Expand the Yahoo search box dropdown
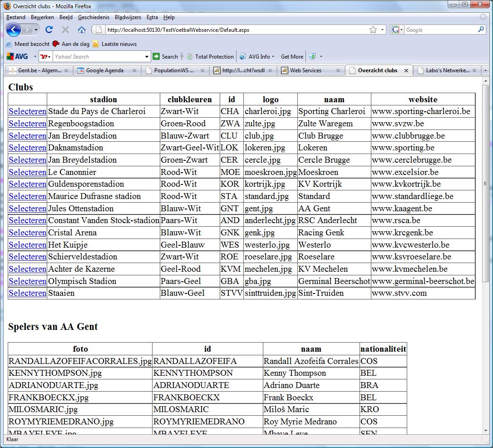The image size is (493, 448). (x=147, y=57)
